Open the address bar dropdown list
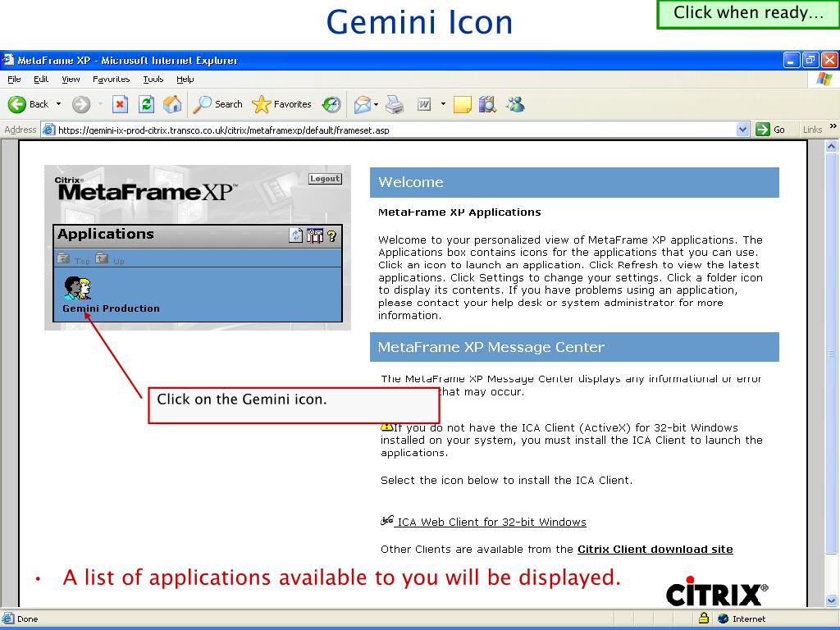Viewport: 840px width, 630px height. 742,129
